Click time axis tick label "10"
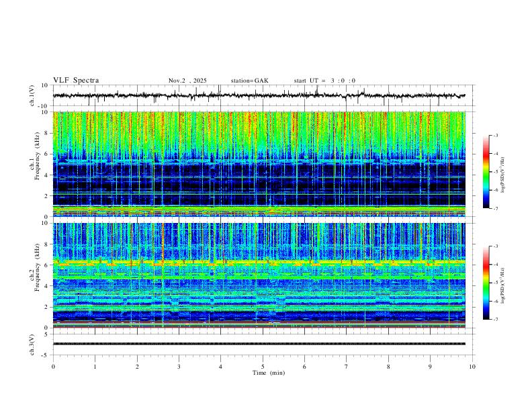 (472, 367)
